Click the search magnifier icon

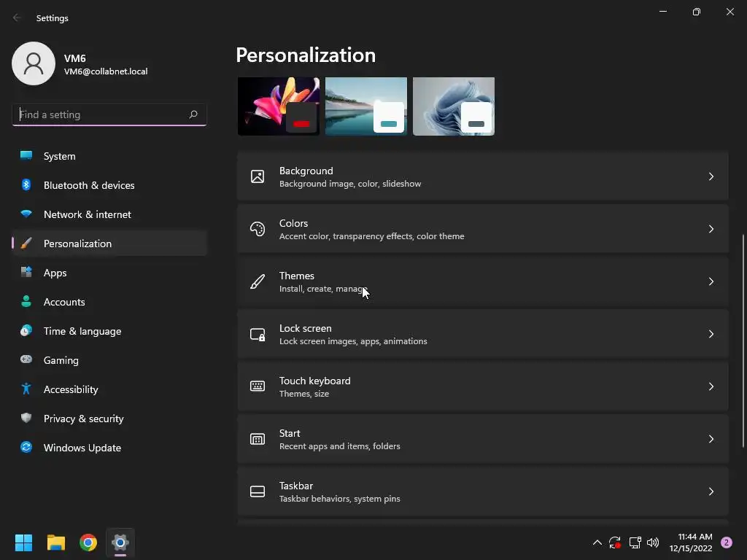tap(193, 114)
